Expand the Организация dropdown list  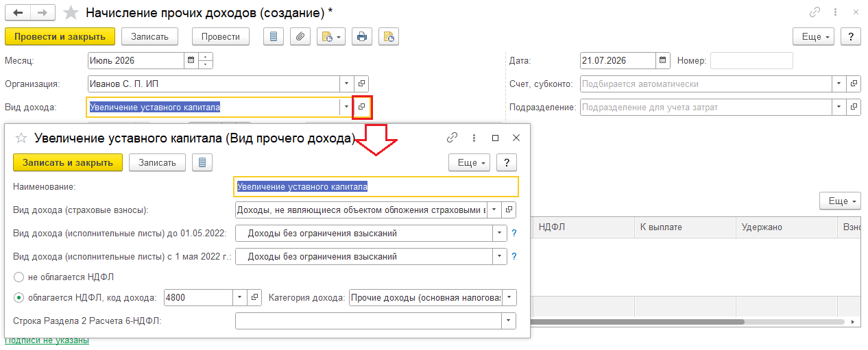347,84
